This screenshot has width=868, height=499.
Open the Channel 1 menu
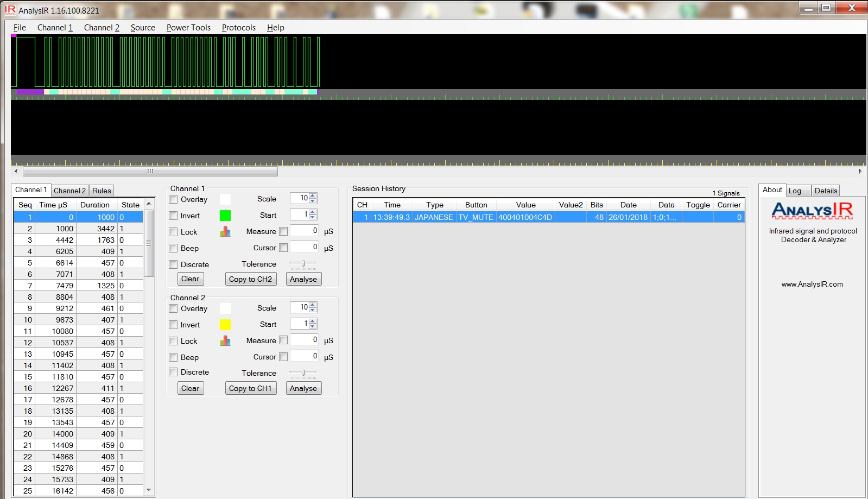tap(55, 28)
